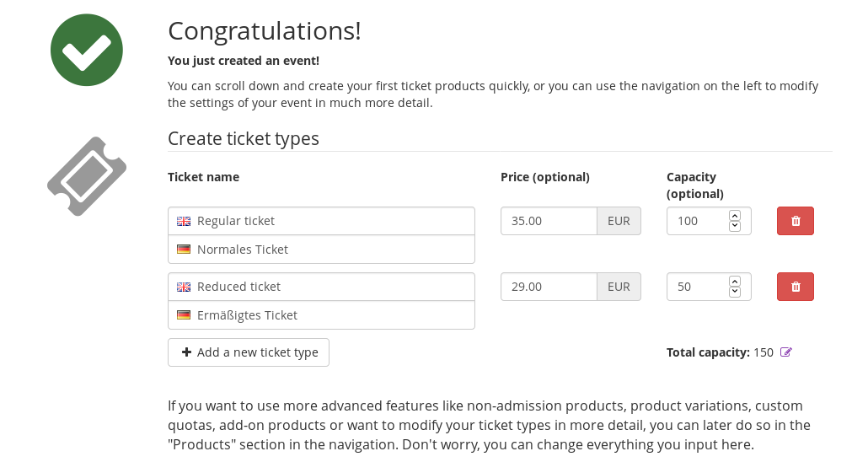Delete the Reduced ticket row
The height and width of the screenshot is (462, 868).
tap(795, 287)
